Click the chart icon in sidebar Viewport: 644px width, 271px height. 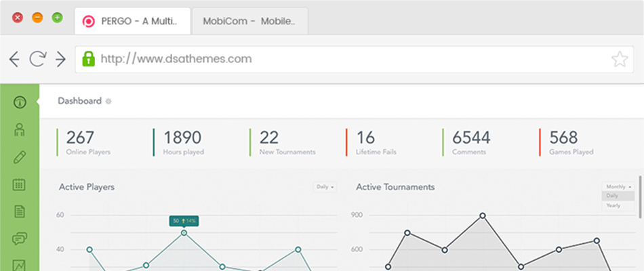[x=20, y=265]
